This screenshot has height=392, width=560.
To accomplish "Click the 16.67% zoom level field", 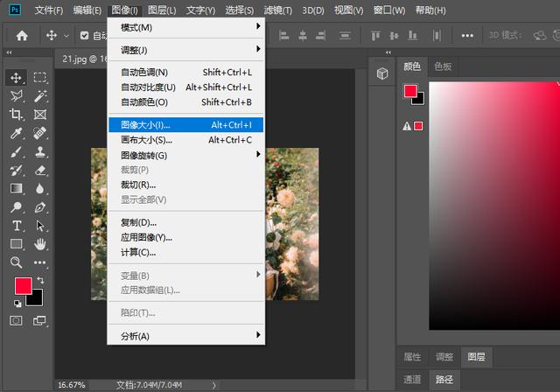I will pos(72,385).
